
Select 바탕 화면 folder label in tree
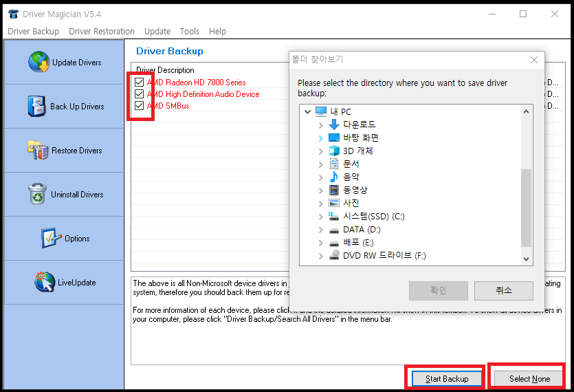point(361,138)
